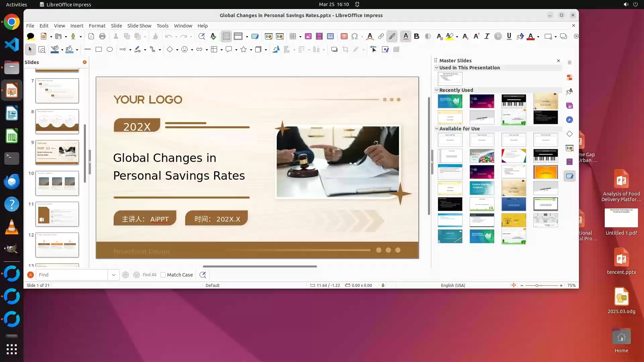Screen dimensions: 644x362
Task: Toggle the Display Grid button
Action: pyautogui.click(x=226, y=36)
